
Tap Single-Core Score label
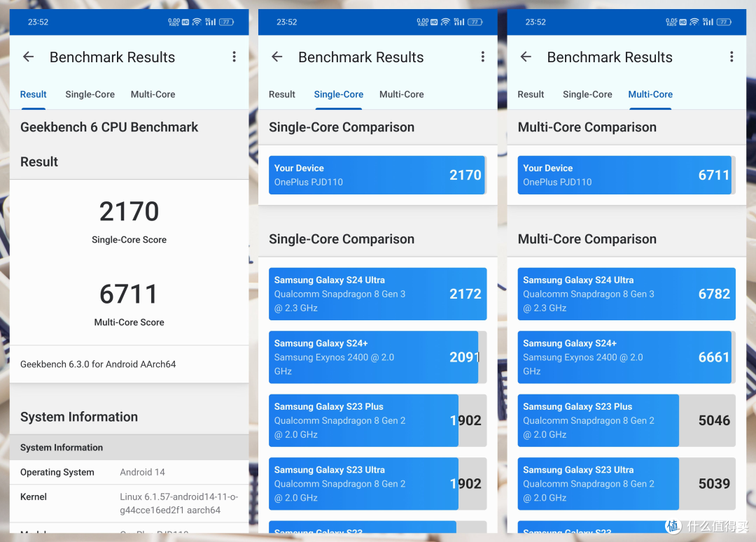coord(129,239)
